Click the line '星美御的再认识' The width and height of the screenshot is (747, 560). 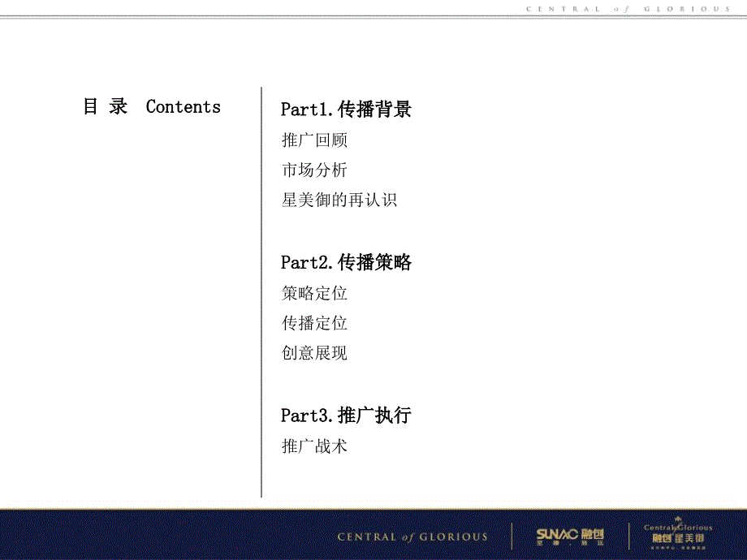339,200
